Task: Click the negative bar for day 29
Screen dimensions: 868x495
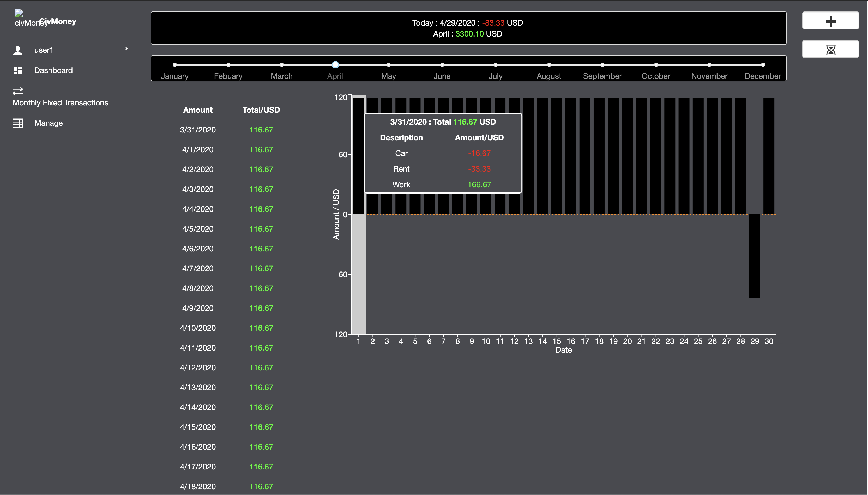Action: [x=755, y=256]
